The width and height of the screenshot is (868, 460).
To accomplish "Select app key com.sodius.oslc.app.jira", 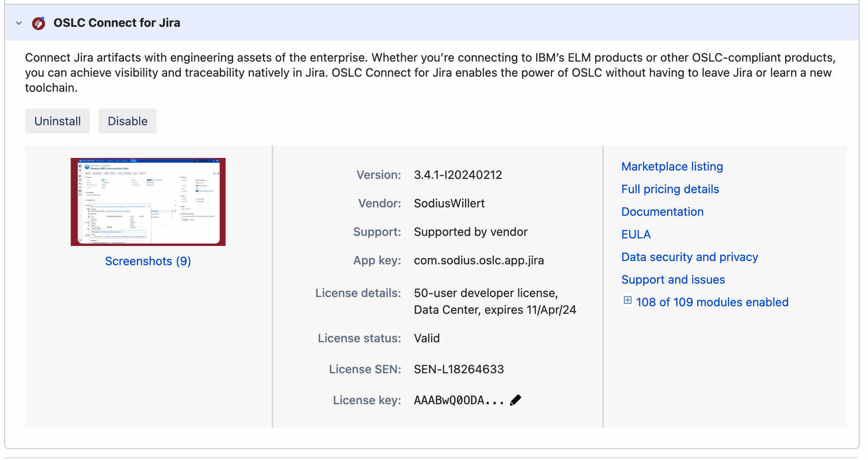I will click(x=479, y=260).
